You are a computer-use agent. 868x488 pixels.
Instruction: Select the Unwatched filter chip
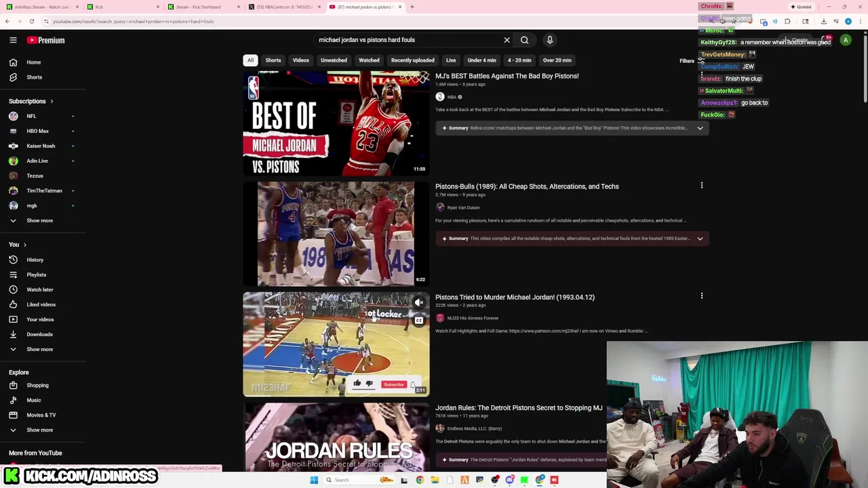(334, 60)
